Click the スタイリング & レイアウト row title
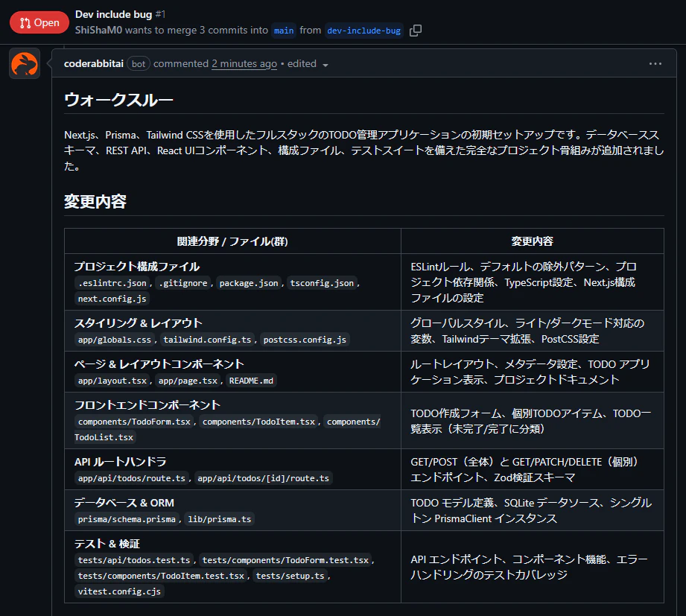Image resolution: width=686 pixels, height=616 pixels. [x=139, y=323]
